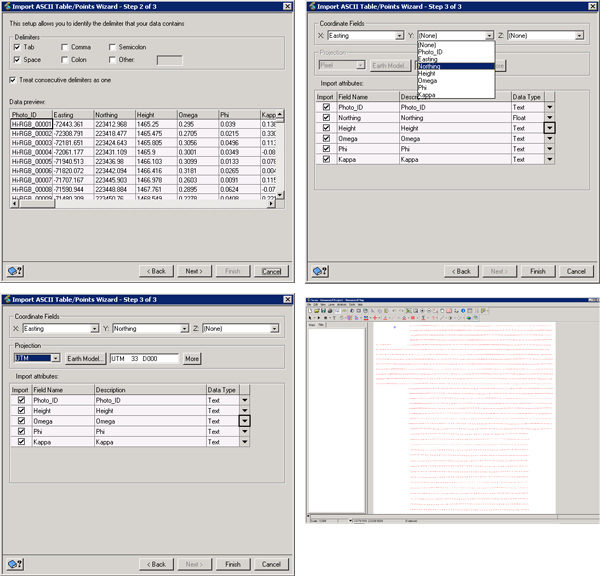This screenshot has width=600, height=576.
Task: Toggle Treat consecutive delimiters as one
Action: click(x=13, y=80)
